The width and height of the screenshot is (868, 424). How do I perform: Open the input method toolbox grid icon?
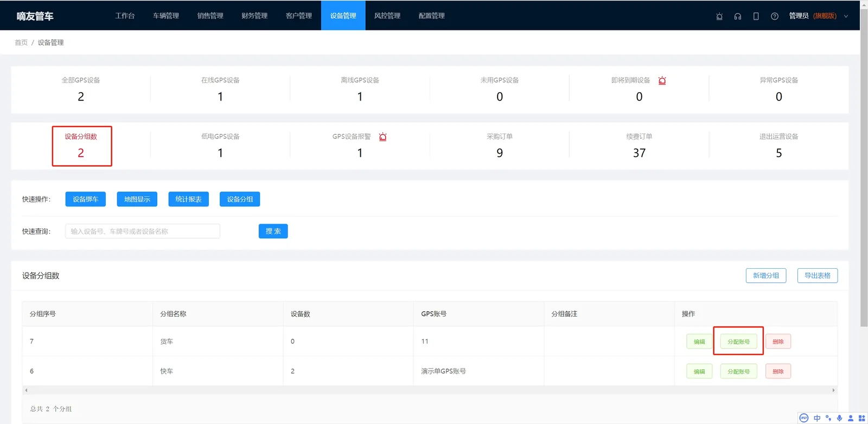point(861,418)
